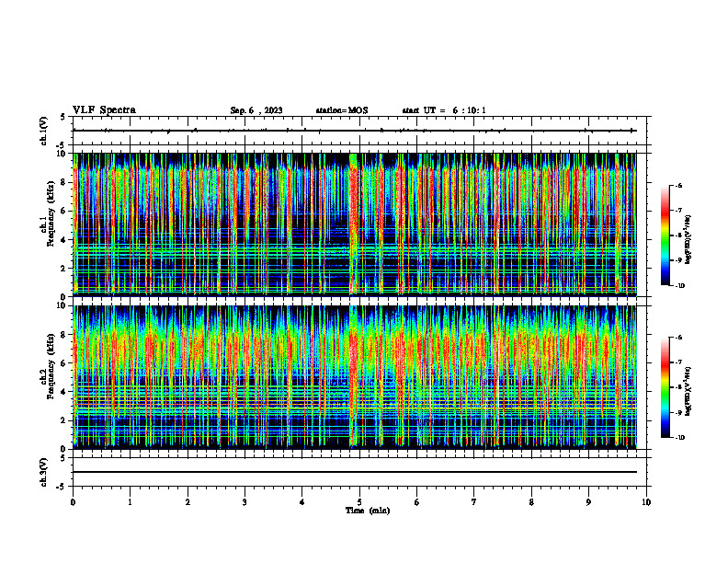Click the "station=MOS" header text
The image size is (728, 563).
click(342, 110)
